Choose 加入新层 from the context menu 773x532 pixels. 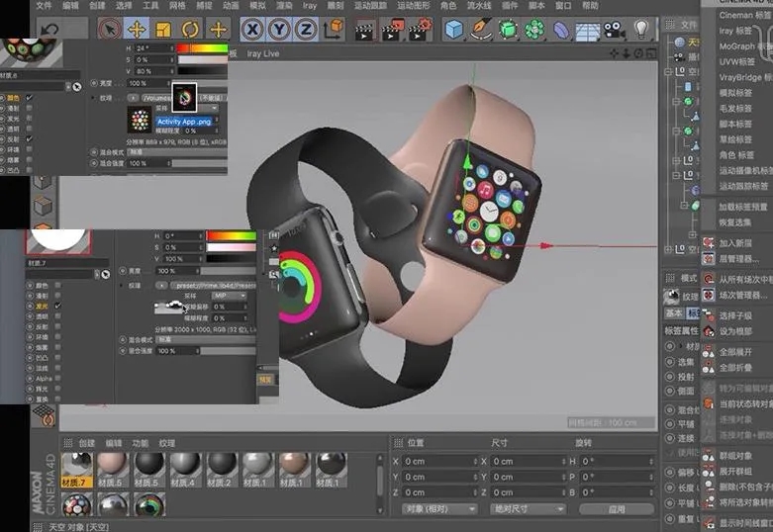(x=737, y=242)
